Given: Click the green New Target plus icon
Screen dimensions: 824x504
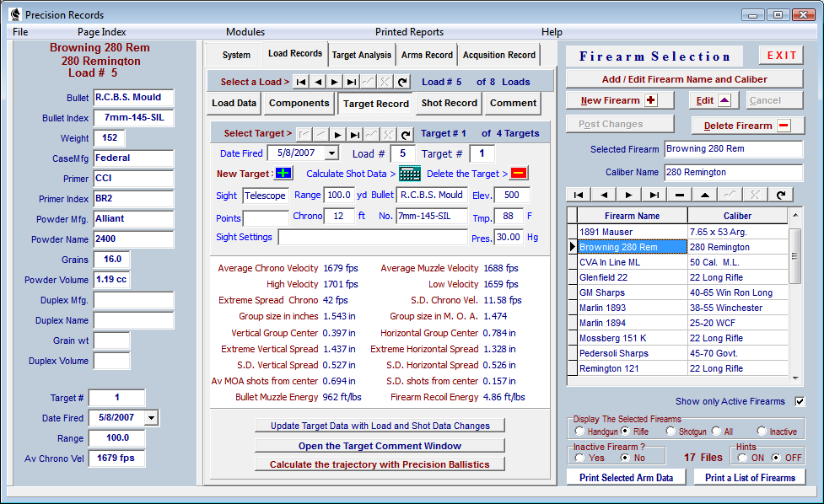Looking at the screenshot, I should tap(283, 174).
